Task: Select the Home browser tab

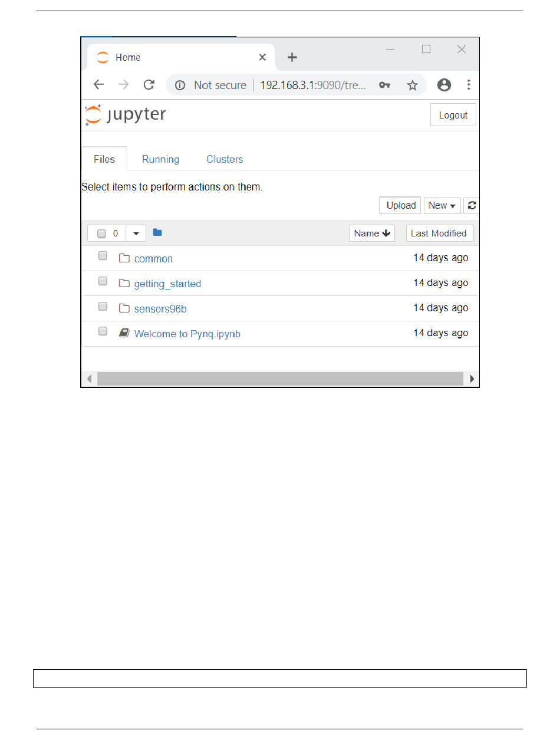Action: point(180,57)
